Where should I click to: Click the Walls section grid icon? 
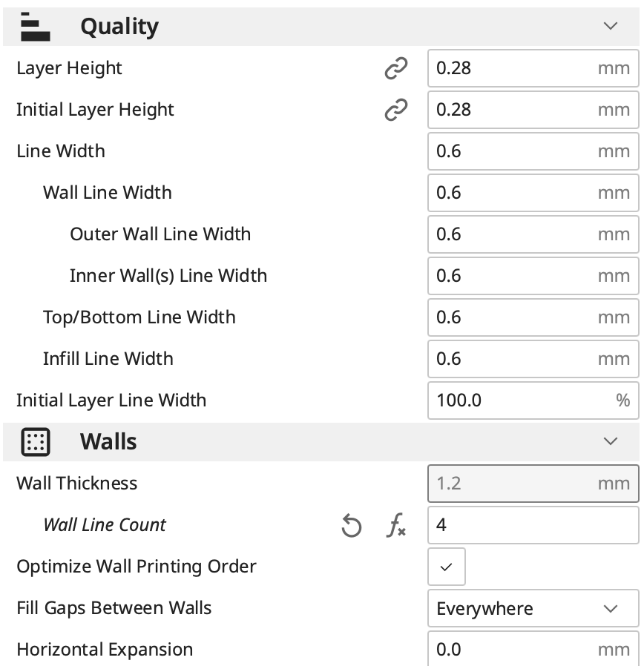tap(36, 442)
